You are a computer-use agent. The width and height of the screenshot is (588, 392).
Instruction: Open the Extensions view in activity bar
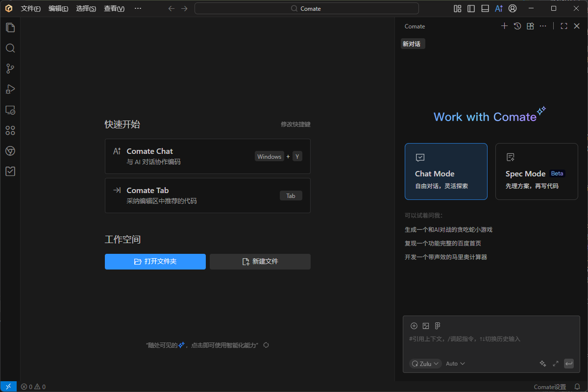coord(10,130)
